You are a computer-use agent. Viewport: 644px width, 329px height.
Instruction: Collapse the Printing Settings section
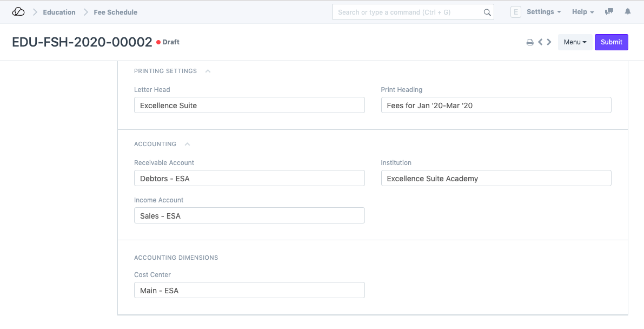tap(208, 71)
